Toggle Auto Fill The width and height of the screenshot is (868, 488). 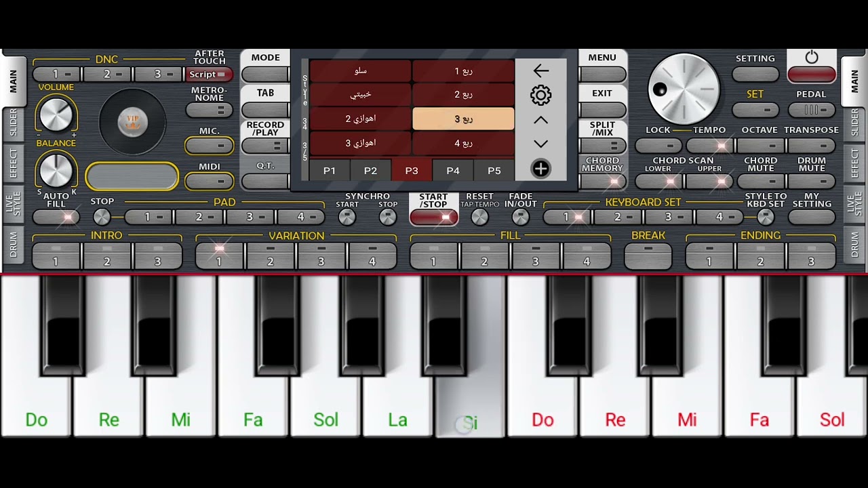[56, 217]
